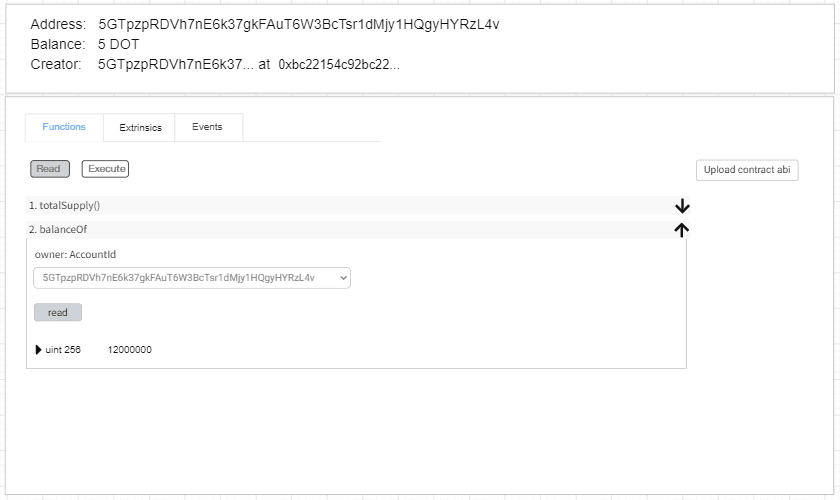Click Upload contract abi button
The width and height of the screenshot is (840, 500).
pos(746,170)
